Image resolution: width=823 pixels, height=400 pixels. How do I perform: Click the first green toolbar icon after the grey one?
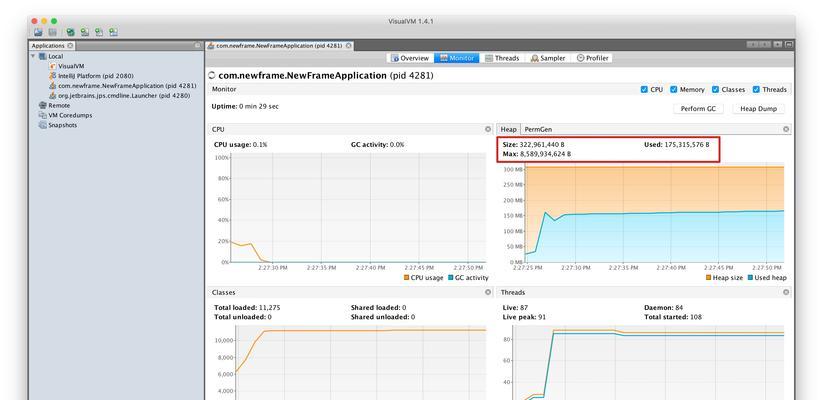click(70, 32)
